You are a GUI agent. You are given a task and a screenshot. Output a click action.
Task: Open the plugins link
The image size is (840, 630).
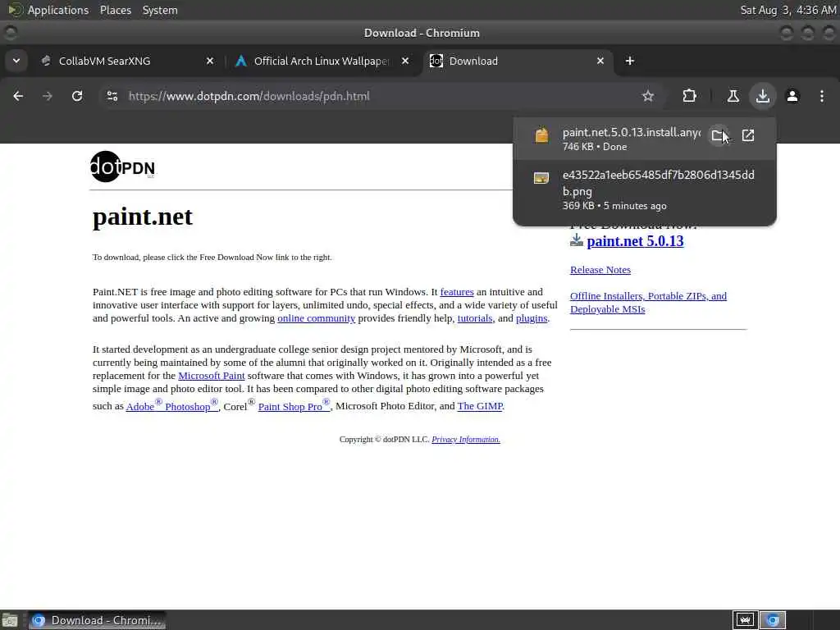click(x=532, y=318)
